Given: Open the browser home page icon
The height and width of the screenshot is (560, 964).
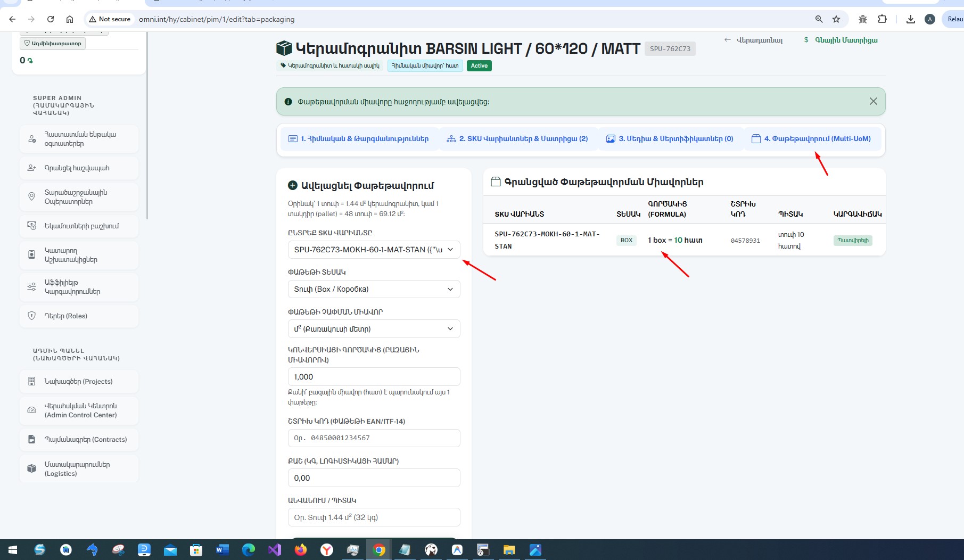Looking at the screenshot, I should [70, 19].
